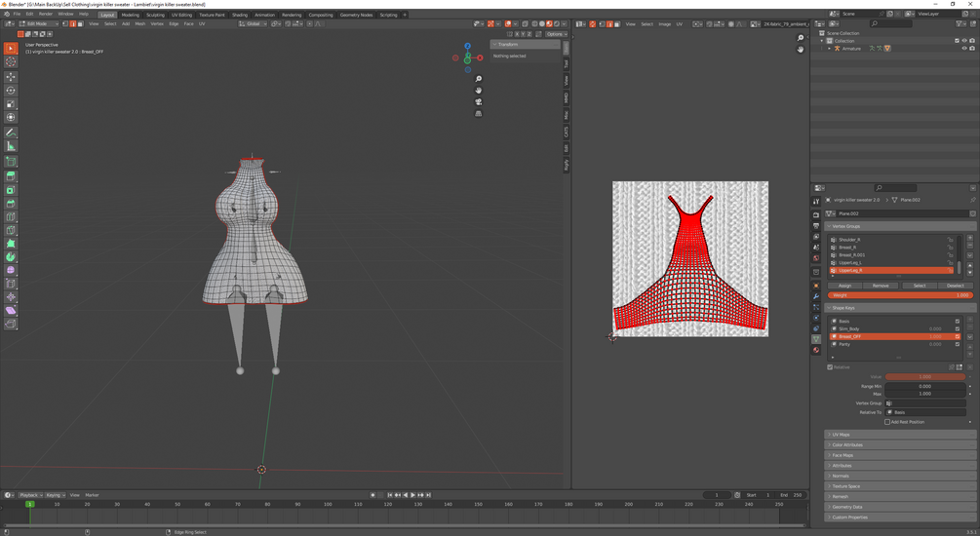Enable the Add Rest Position checkbox
The width and height of the screenshot is (980, 536).
(887, 422)
